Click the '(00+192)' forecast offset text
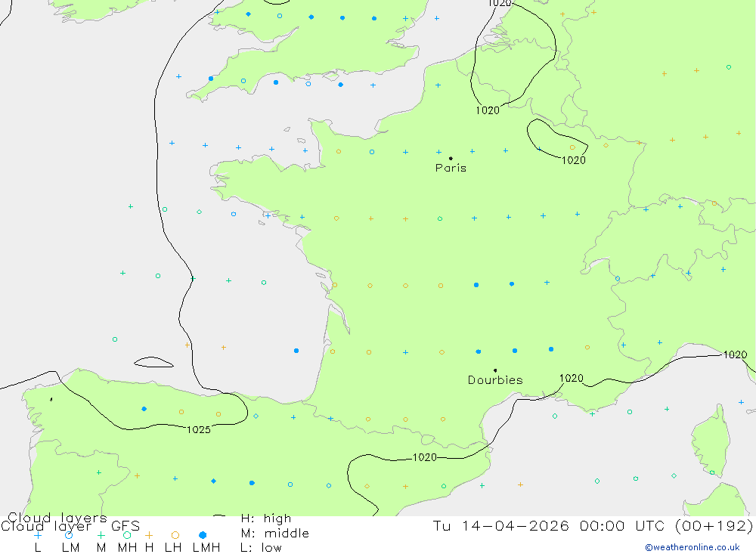 click(714, 525)
